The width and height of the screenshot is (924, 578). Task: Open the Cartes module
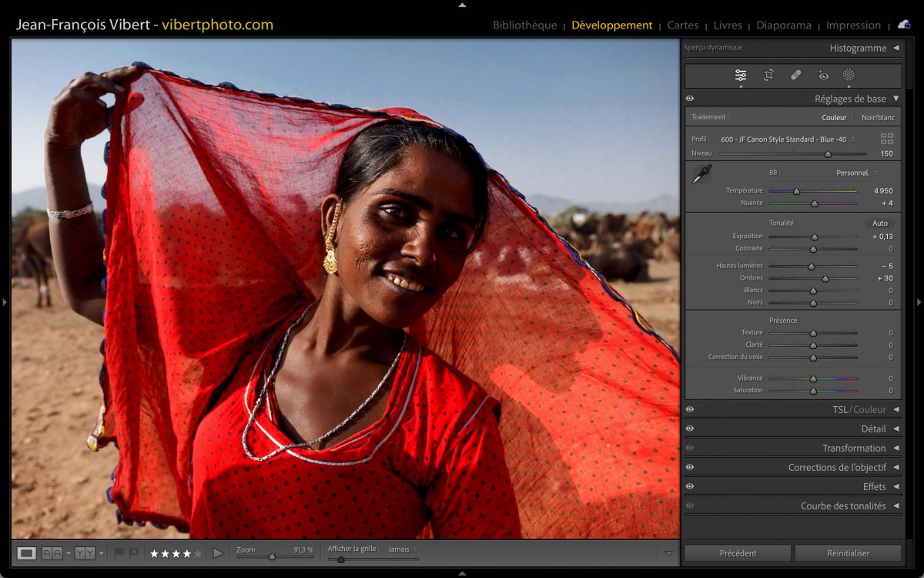click(x=682, y=25)
